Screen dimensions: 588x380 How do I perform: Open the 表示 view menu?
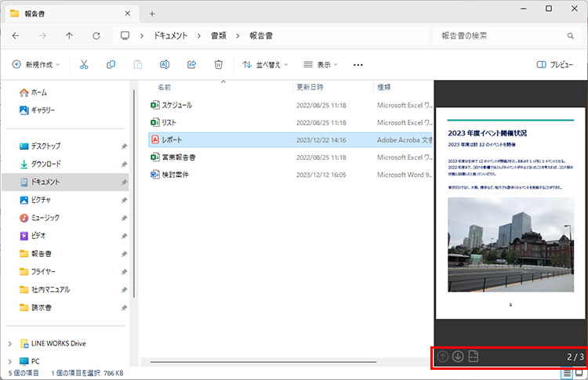pyautogui.click(x=321, y=65)
